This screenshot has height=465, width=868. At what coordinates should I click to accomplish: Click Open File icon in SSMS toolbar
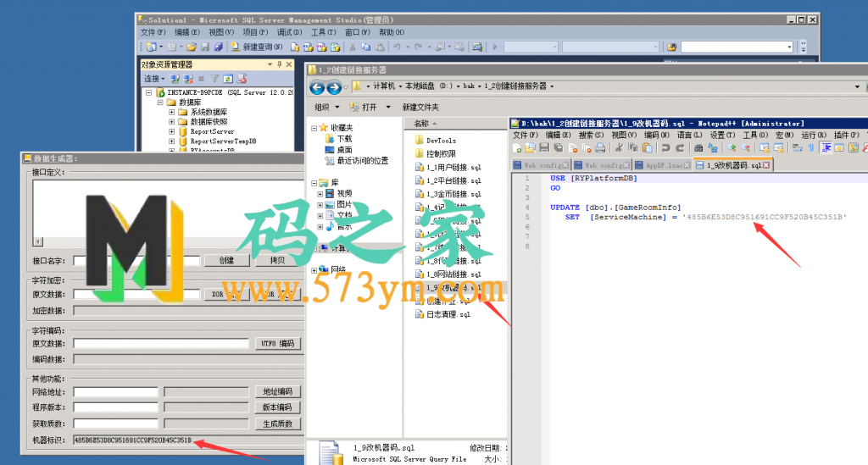tap(192, 47)
